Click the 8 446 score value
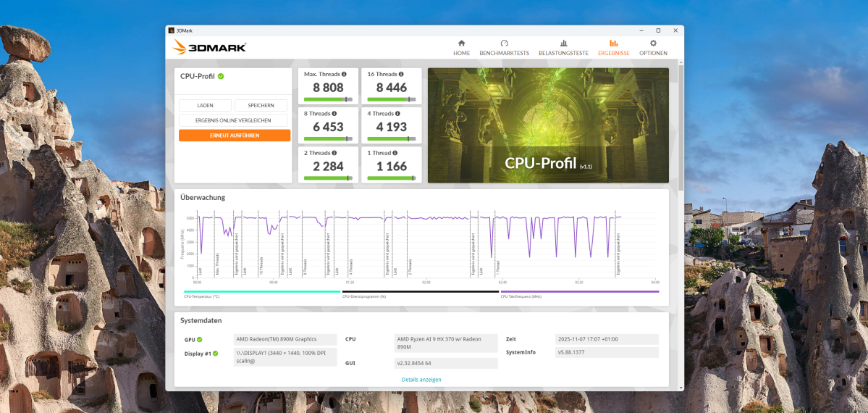This screenshot has width=868, height=413. tap(392, 87)
